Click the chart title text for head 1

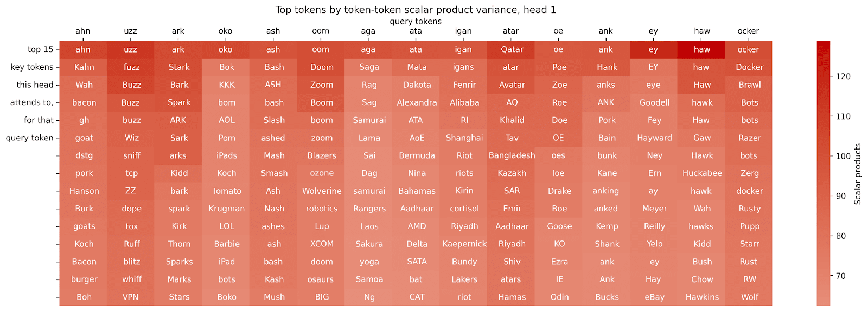(x=416, y=9)
